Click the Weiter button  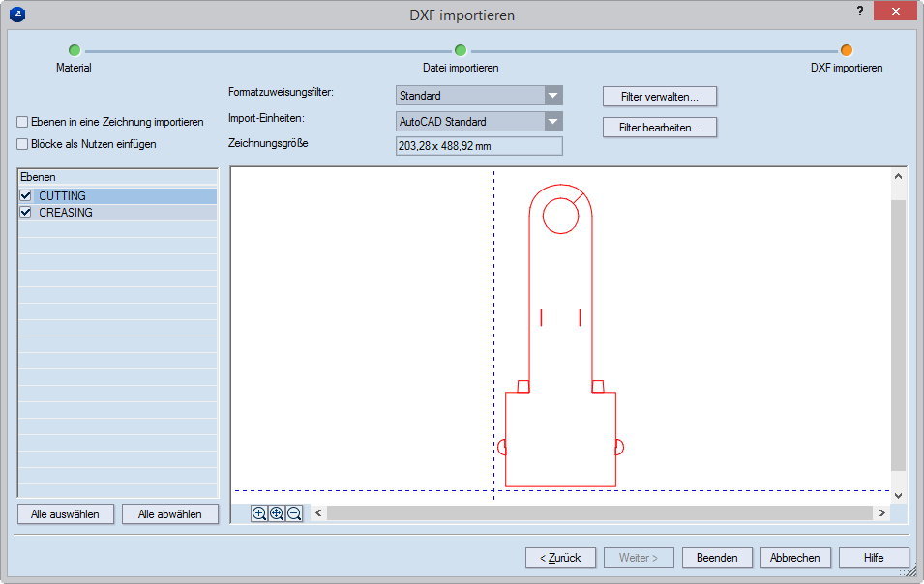click(639, 558)
